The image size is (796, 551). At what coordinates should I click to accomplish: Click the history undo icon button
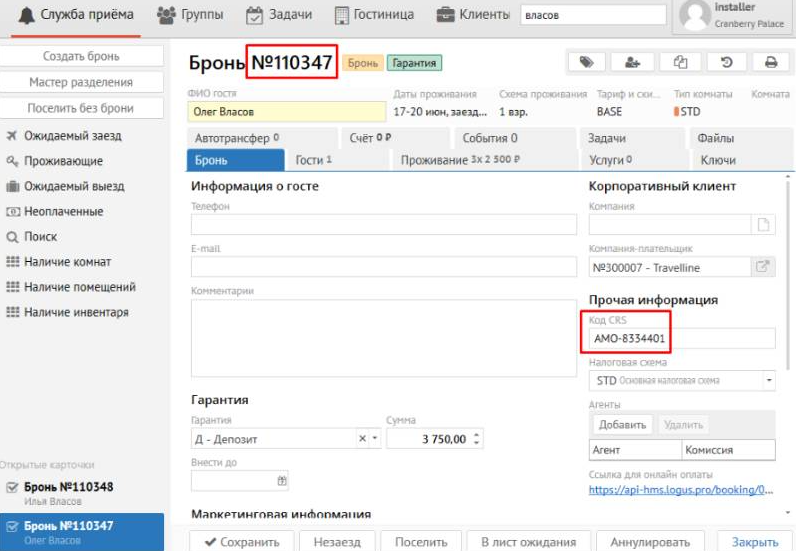pyautogui.click(x=726, y=62)
